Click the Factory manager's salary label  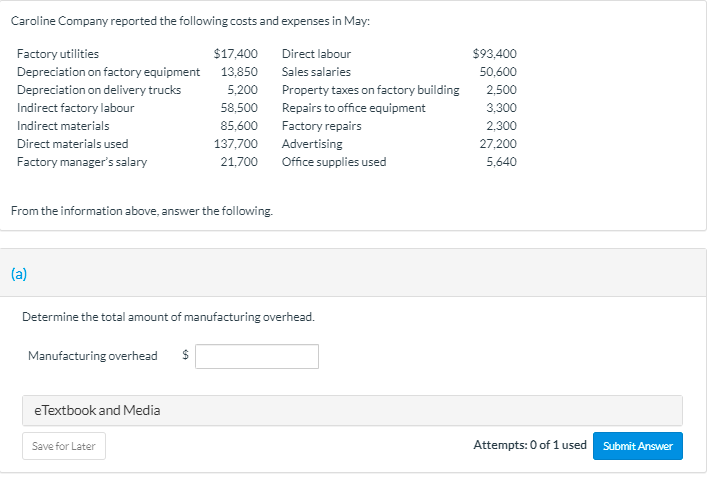point(82,162)
